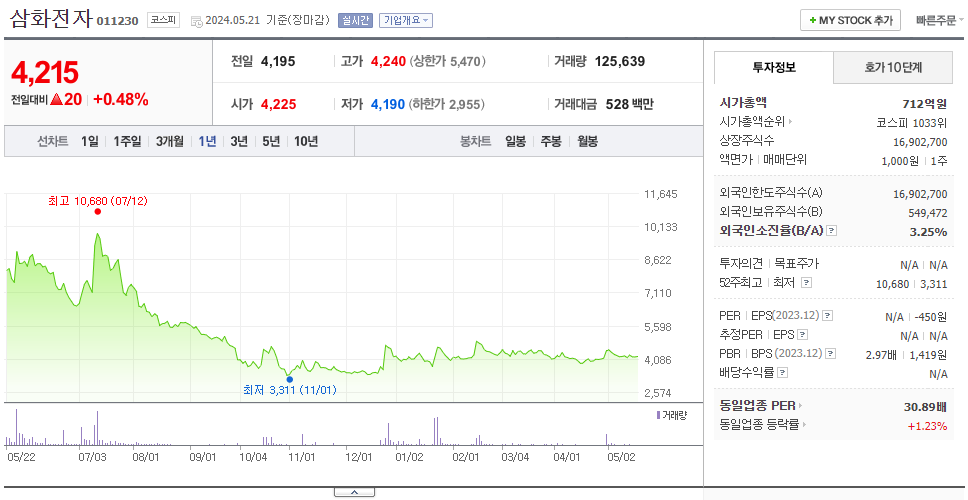
Task: Click the 최고 10,680 red marker on chart
Action: pos(98,212)
